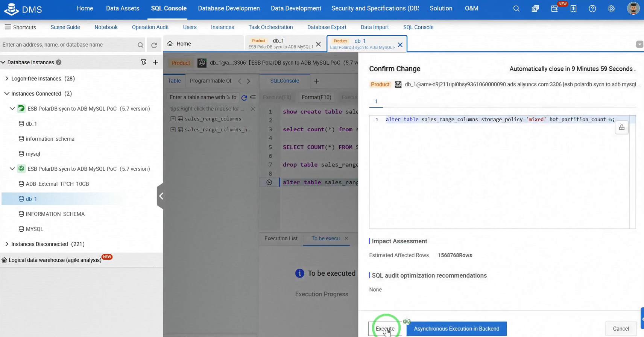
Task: Click the Execute button
Action: (x=385, y=329)
